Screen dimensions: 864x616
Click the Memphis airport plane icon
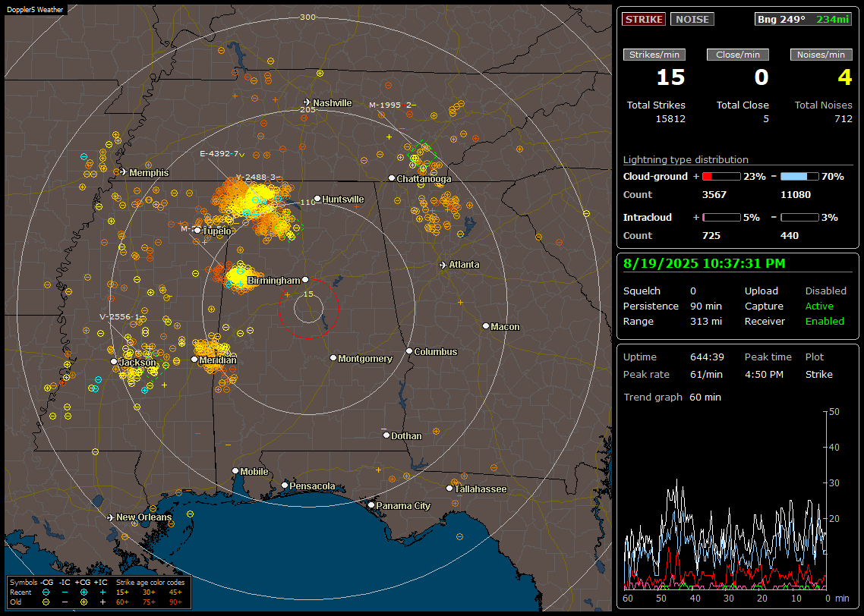[x=124, y=172]
